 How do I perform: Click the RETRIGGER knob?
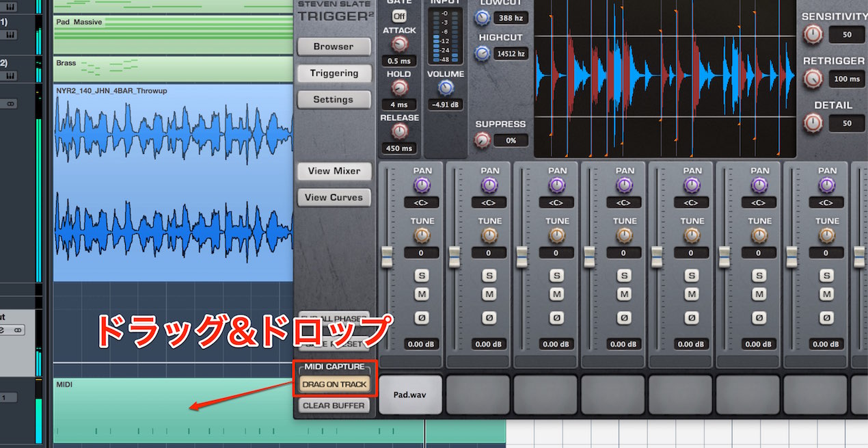pyautogui.click(x=813, y=79)
